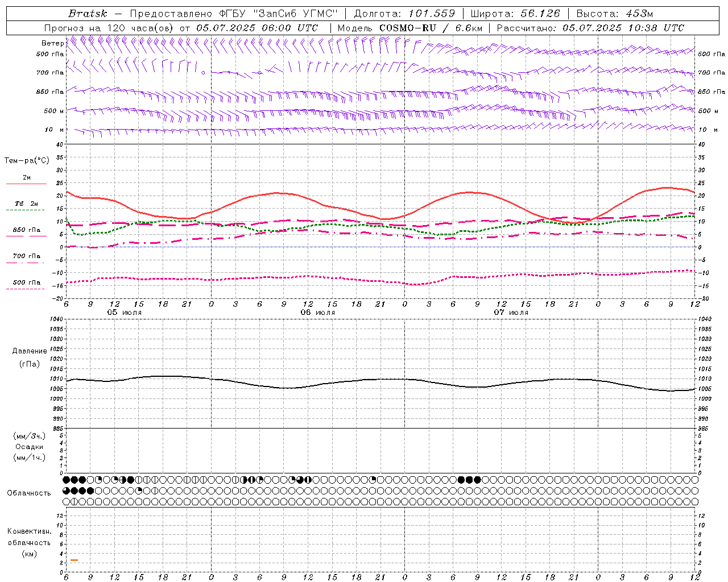Click dash-dot line under legend "700 гПа"
Screen dimensions: 728x582
[25, 263]
